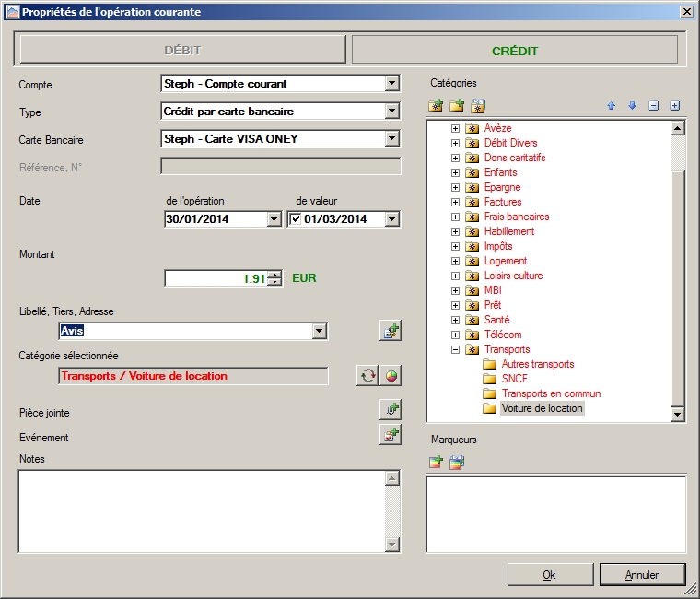Click the circular arrows category refresh icon
This screenshot has width=700, height=599.
tap(367, 376)
